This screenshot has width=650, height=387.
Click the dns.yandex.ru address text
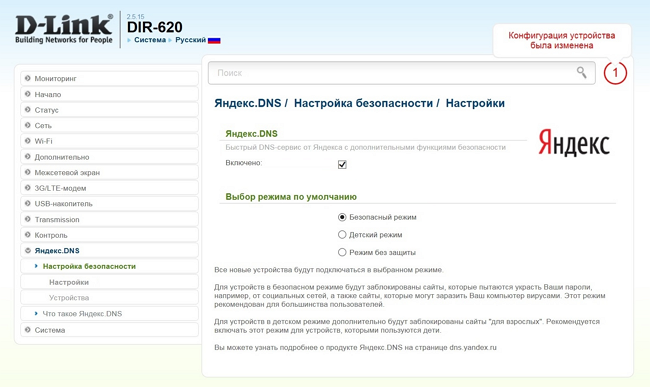pyautogui.click(x=473, y=347)
